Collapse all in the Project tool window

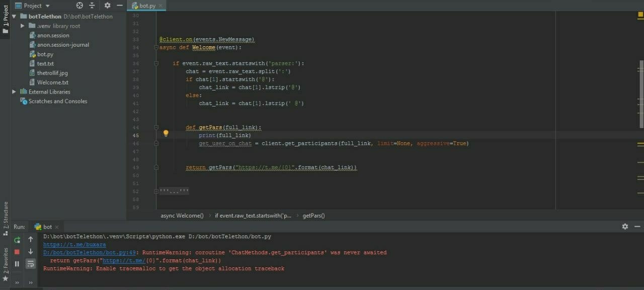tap(92, 6)
